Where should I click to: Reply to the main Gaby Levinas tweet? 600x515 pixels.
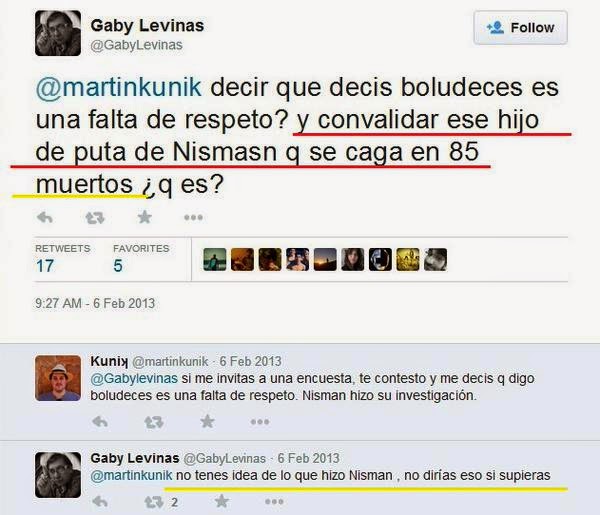point(45,218)
